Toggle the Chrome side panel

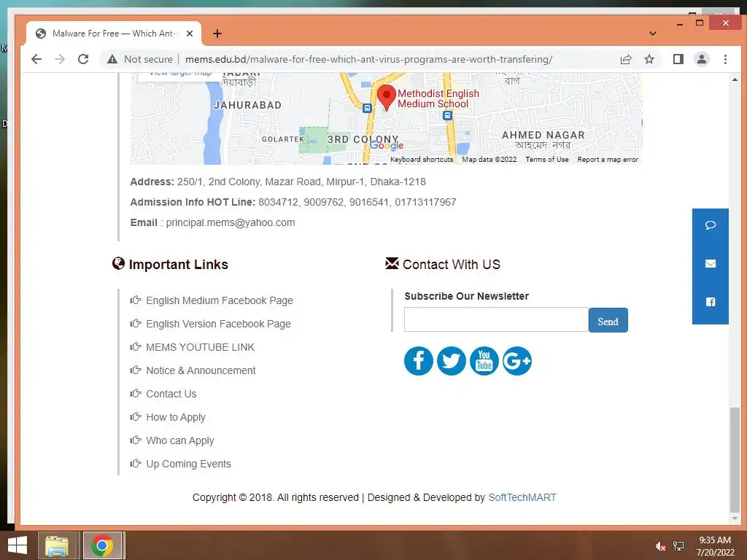(678, 59)
